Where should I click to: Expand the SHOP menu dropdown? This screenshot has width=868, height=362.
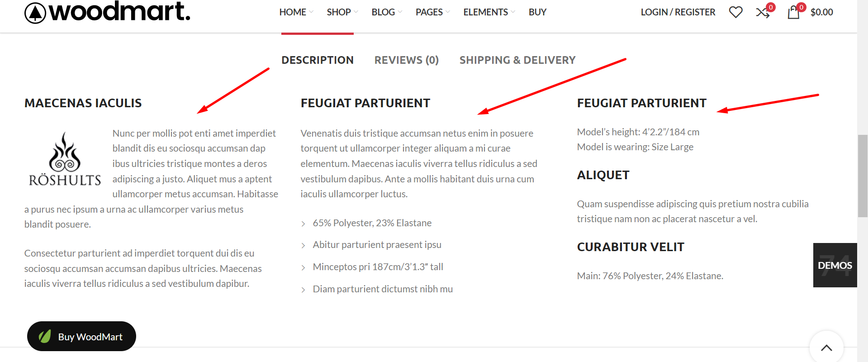(x=342, y=12)
